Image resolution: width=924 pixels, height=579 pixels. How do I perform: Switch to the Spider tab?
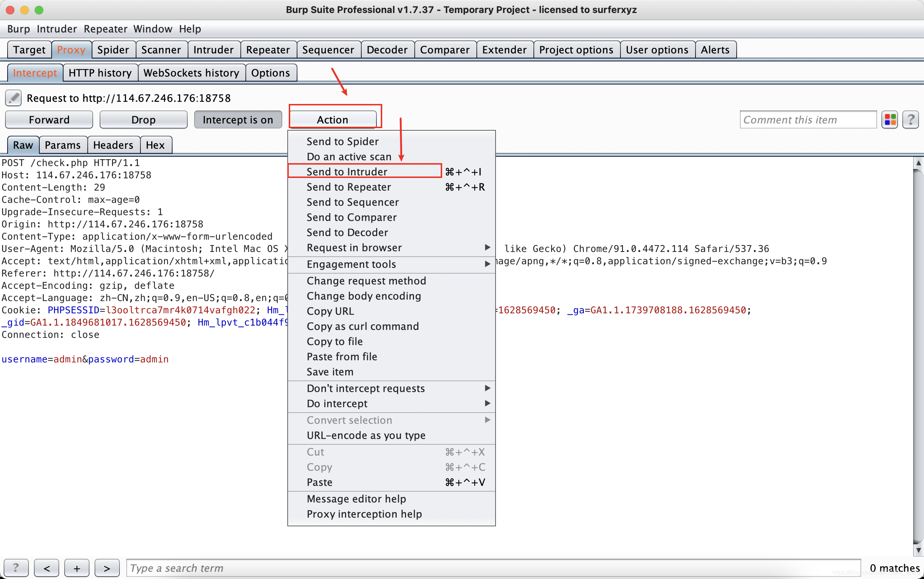pyautogui.click(x=113, y=50)
